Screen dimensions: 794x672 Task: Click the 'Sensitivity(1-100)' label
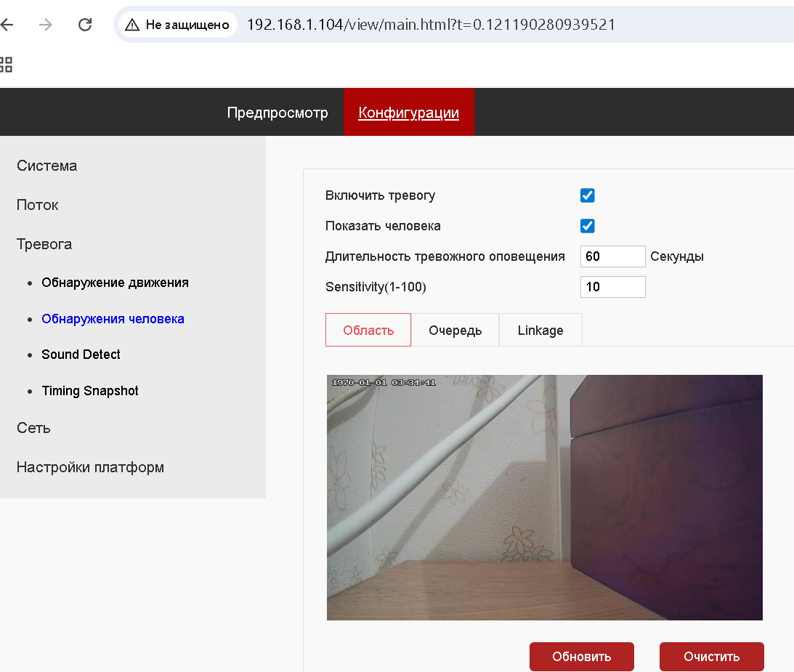point(376,287)
